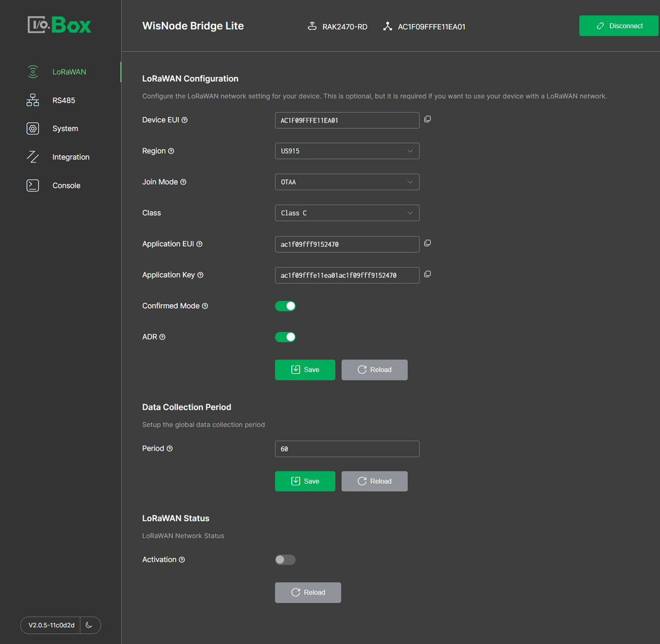Screen dimensions: 660x644
Task: Click the Console terminal sidebar icon
Action: point(33,185)
